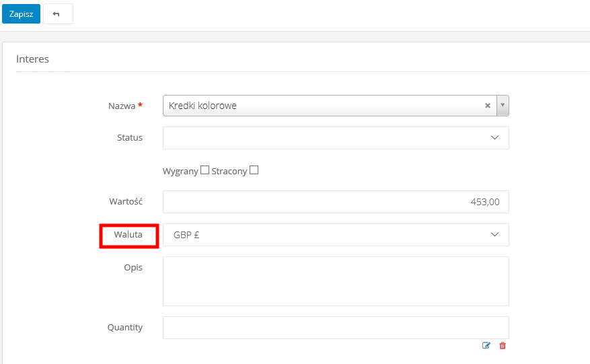Image resolution: width=590 pixels, height=364 pixels.
Task: Click the Status field label
Action: point(129,138)
